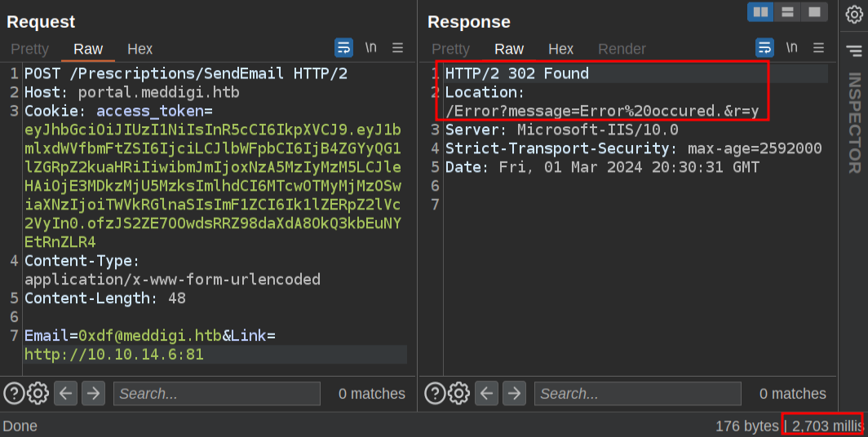Switch Request view to Hex tab
Screen dimensions: 868x437
(140, 49)
